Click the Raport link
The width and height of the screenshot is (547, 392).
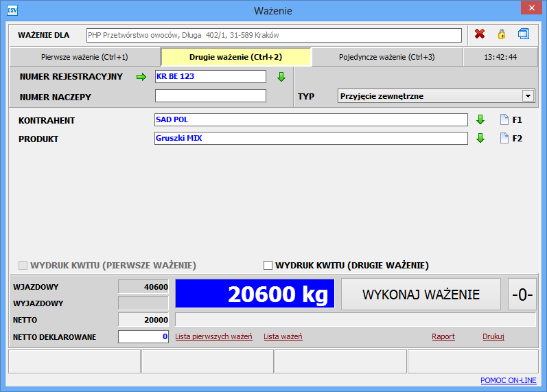click(443, 336)
